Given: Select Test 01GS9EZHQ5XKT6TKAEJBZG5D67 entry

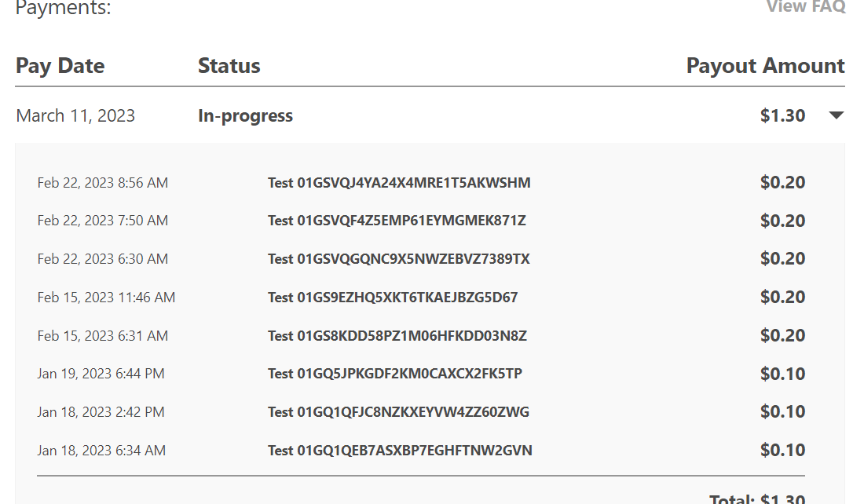Looking at the screenshot, I should pos(393,298).
